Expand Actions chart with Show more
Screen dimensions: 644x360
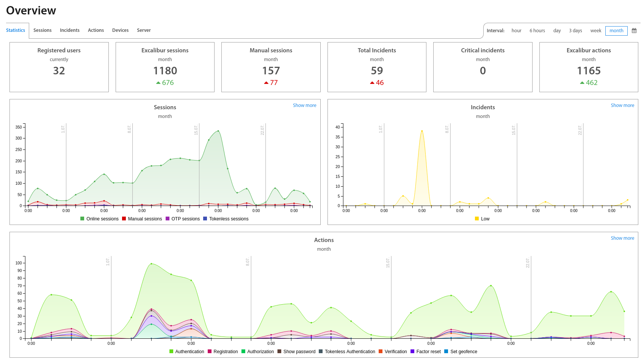point(622,238)
